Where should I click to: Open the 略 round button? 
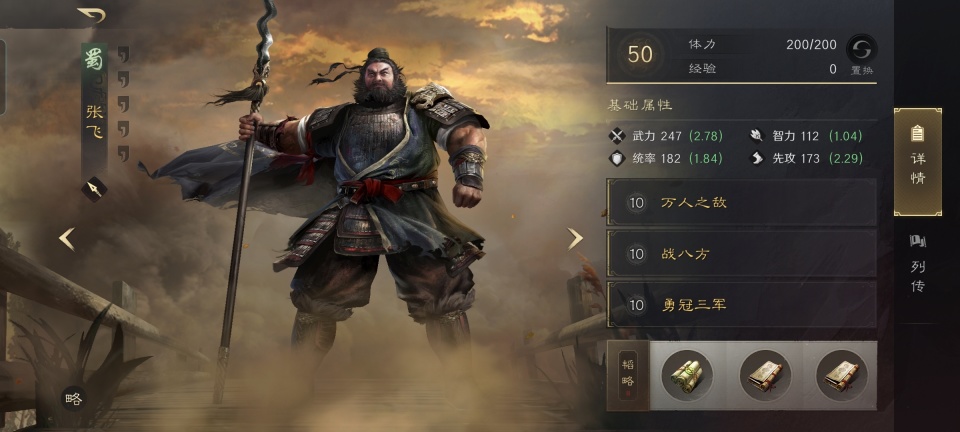(x=73, y=399)
